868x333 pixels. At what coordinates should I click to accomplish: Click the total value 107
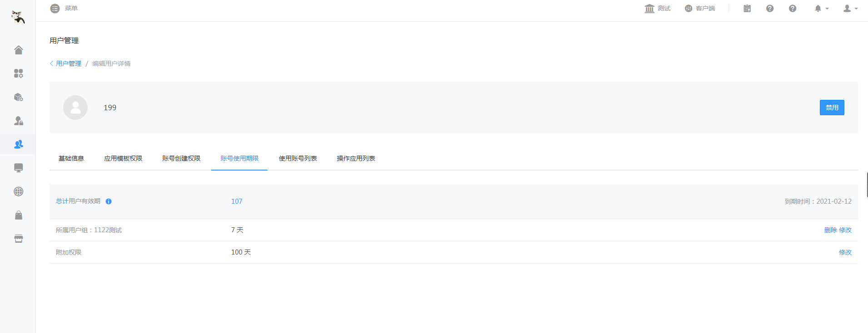click(237, 201)
